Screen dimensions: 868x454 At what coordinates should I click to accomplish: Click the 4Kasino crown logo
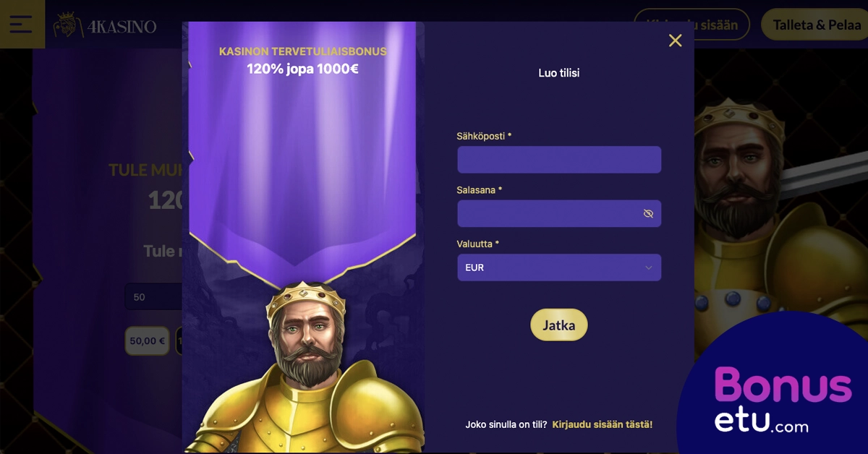click(106, 25)
